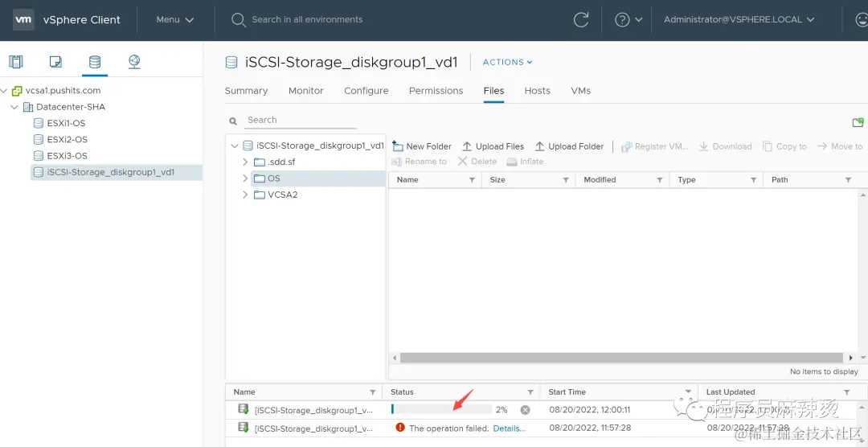This screenshot has width=868, height=447.
Task: Expand the OS folder
Action: pyautogui.click(x=245, y=178)
